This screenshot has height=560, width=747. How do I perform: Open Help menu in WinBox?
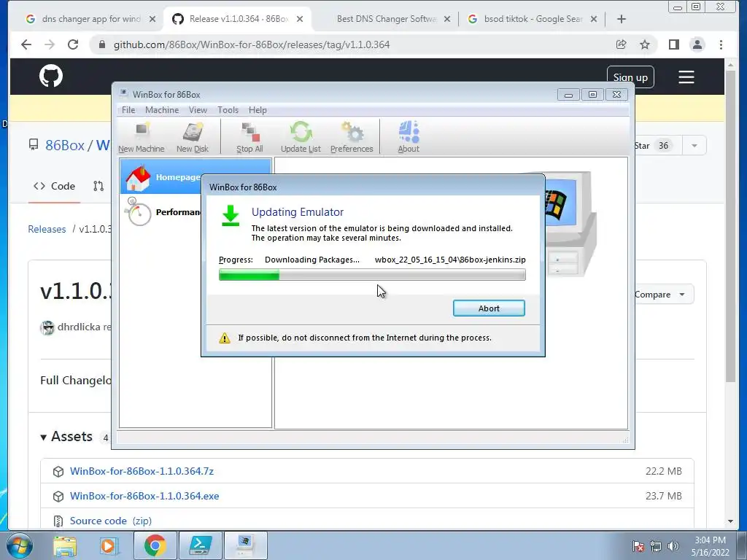(258, 110)
